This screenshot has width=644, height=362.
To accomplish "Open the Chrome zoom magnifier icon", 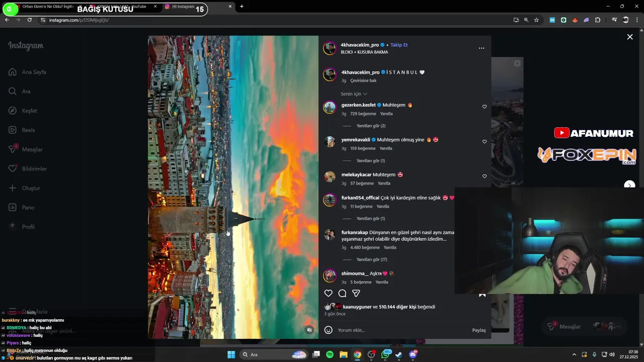I will pyautogui.click(x=526, y=20).
